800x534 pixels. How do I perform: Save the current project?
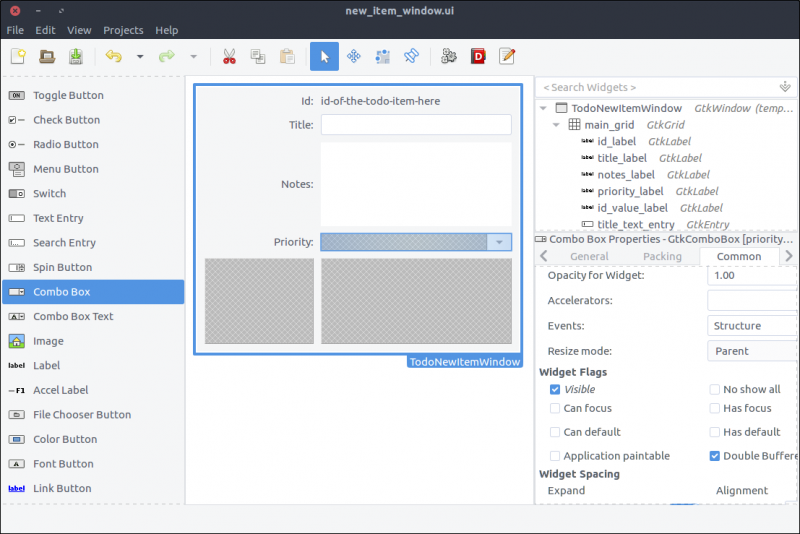(75, 57)
